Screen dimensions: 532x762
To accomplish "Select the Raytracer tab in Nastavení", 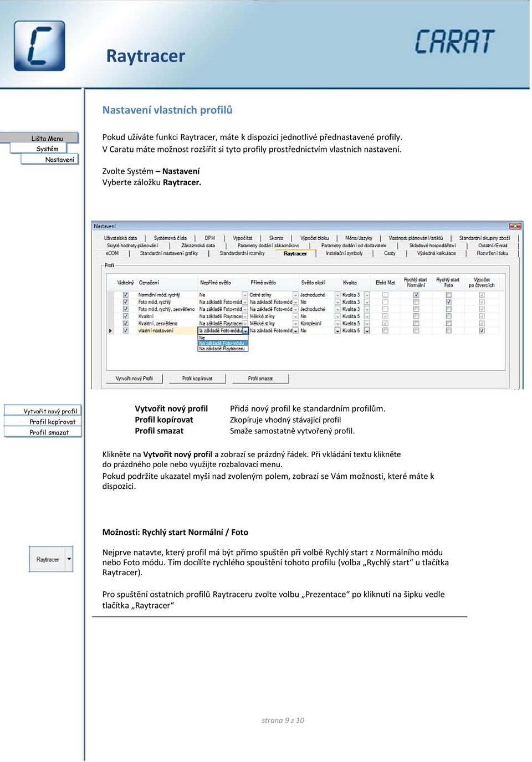I will coord(295,253).
